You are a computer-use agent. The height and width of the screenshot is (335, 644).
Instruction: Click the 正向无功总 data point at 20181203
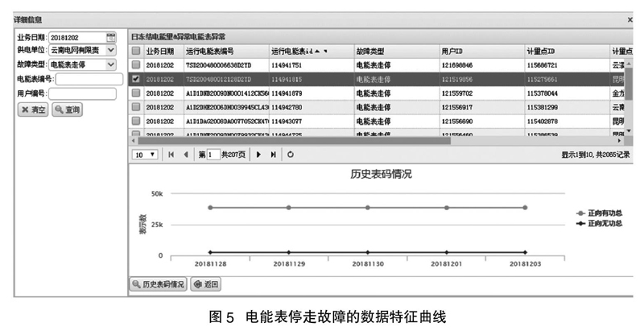click(x=525, y=252)
